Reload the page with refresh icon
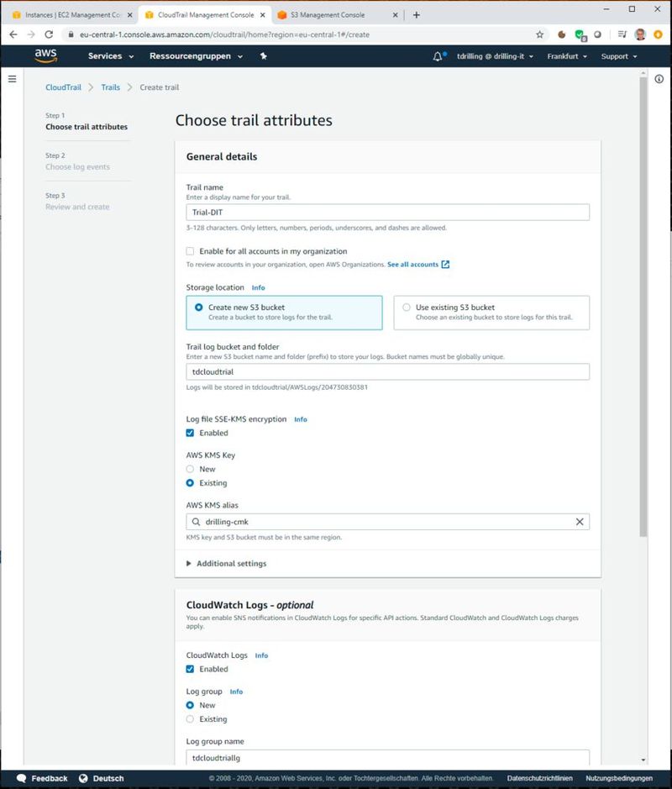This screenshot has height=789, width=672. point(49,34)
